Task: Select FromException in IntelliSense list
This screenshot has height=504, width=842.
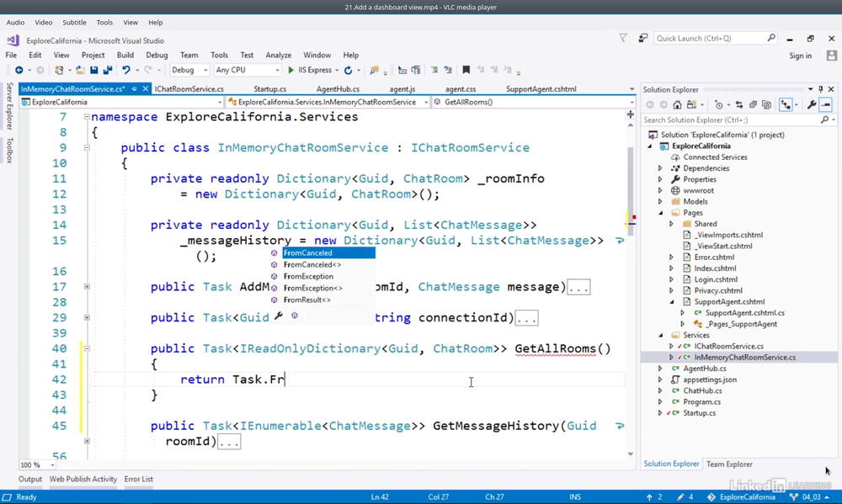Action: click(308, 277)
